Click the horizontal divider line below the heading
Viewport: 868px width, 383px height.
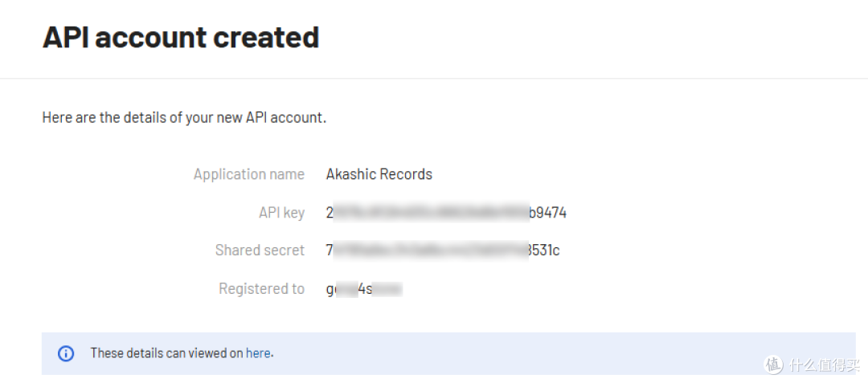point(434,79)
